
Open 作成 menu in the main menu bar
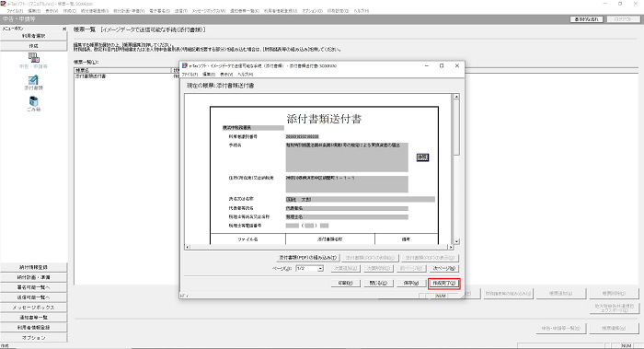[69, 11]
